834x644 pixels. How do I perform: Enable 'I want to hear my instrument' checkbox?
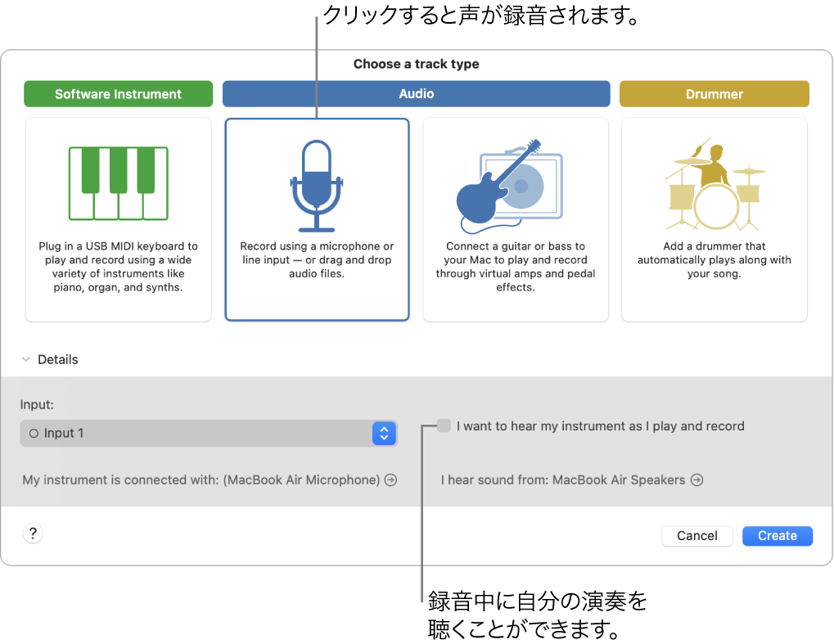[443, 426]
